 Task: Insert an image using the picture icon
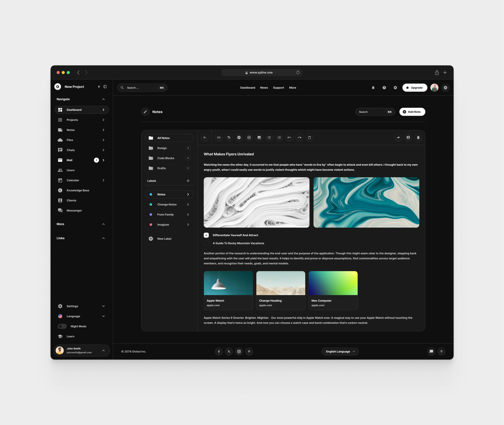click(259, 138)
